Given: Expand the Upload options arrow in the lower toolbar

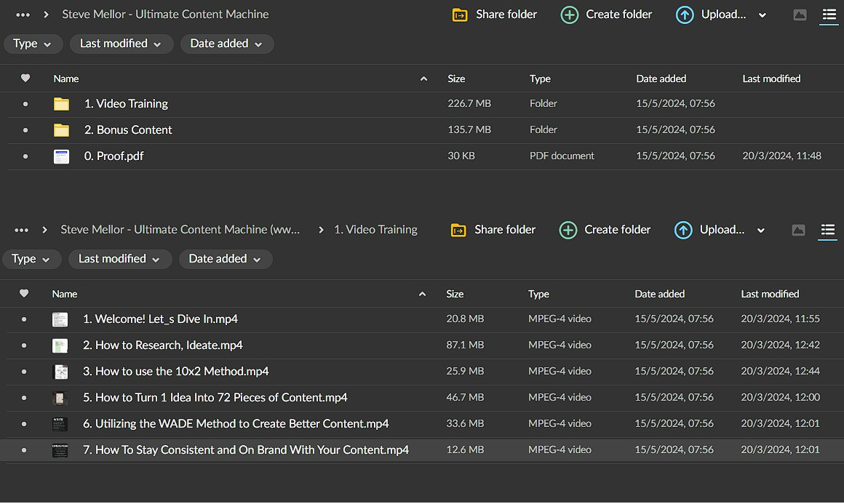Looking at the screenshot, I should pyautogui.click(x=760, y=231).
